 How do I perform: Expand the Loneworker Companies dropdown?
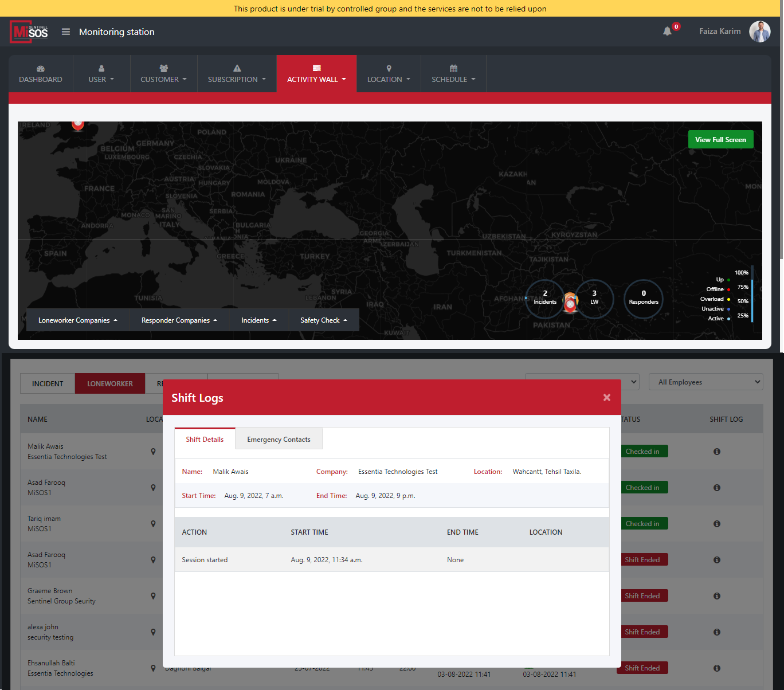click(77, 320)
